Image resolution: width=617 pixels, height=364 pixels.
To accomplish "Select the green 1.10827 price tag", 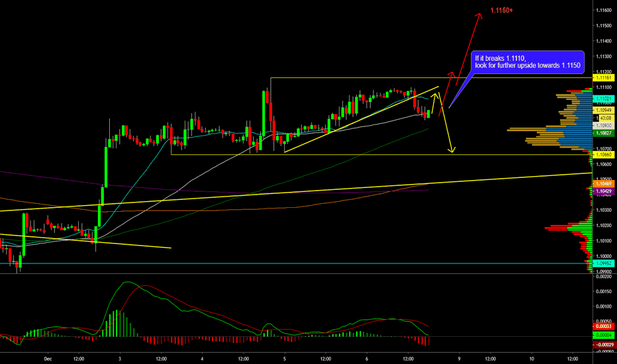I will [603, 133].
